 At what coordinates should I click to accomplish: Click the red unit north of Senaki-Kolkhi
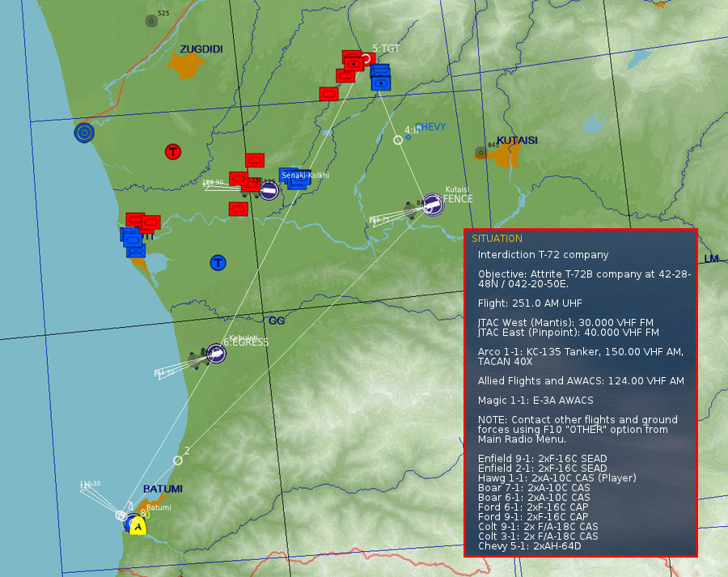point(255,160)
